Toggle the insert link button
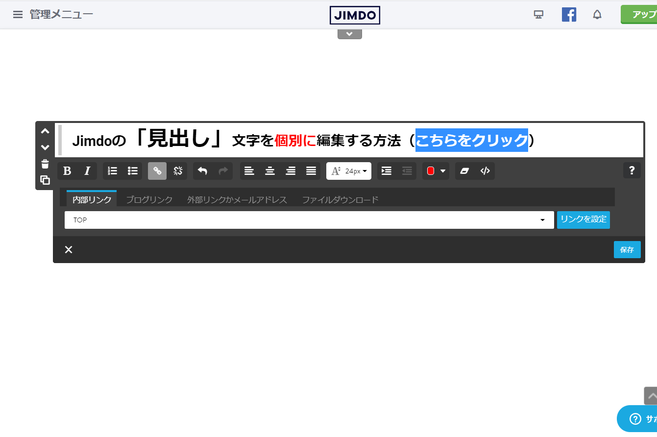 [x=157, y=171]
